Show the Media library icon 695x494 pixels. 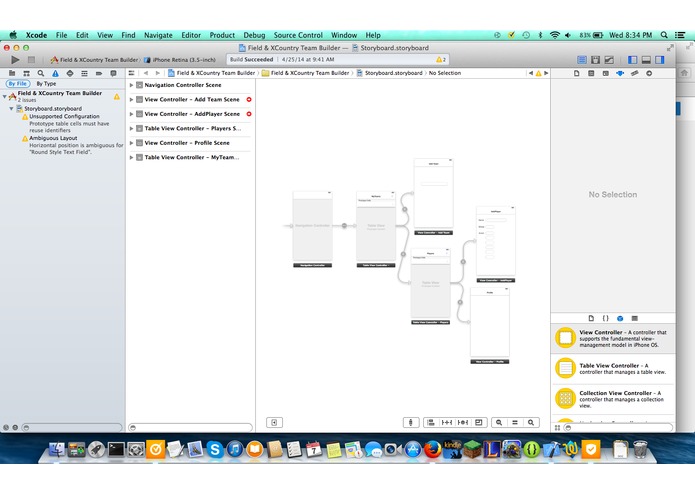[635, 318]
